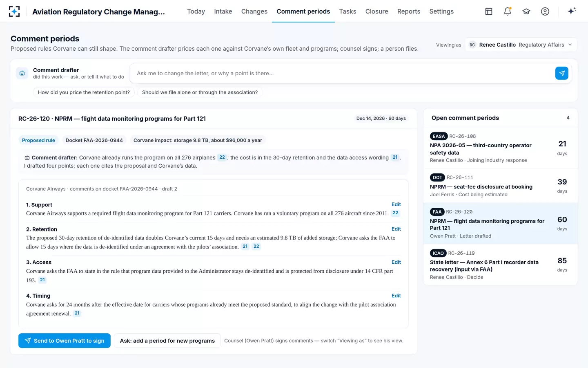This screenshot has height=368, width=588.
Task: Go to the Today tab
Action: tap(196, 11)
